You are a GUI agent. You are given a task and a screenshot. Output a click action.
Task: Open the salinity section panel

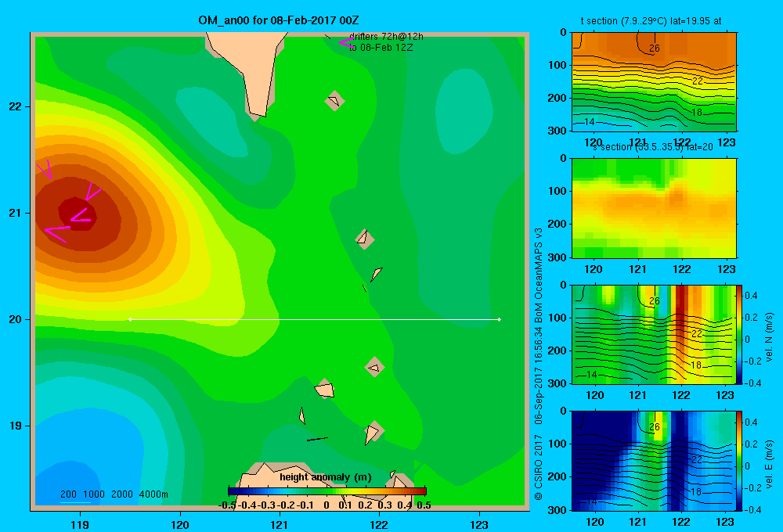(x=654, y=208)
